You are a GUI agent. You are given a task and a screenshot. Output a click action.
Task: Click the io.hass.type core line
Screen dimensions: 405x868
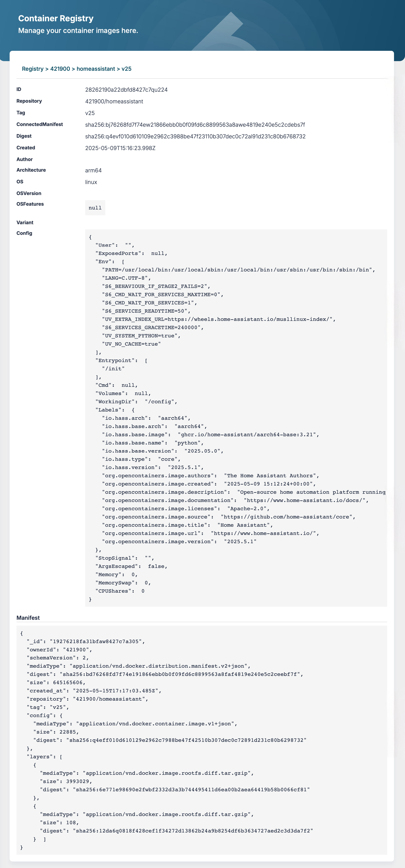(141, 459)
